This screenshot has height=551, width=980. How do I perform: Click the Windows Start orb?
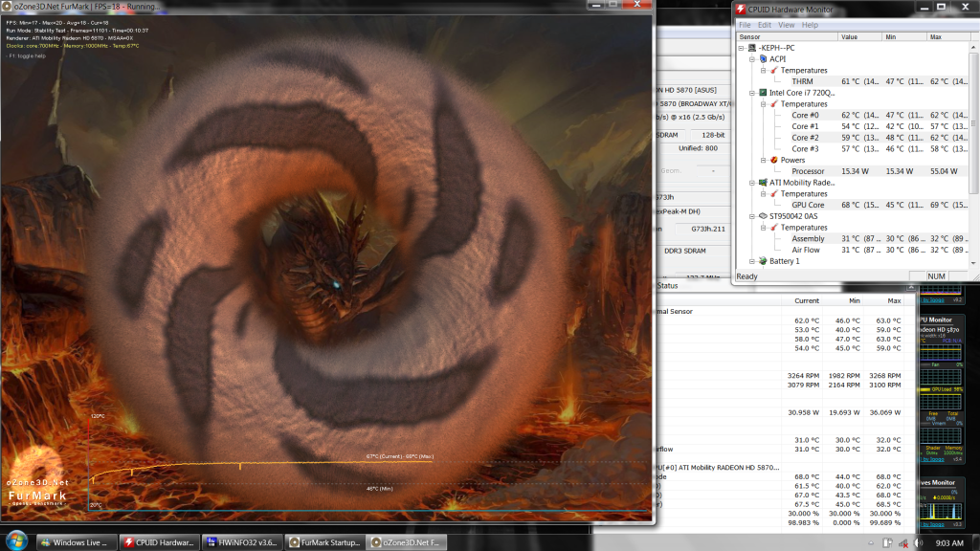coord(16,542)
